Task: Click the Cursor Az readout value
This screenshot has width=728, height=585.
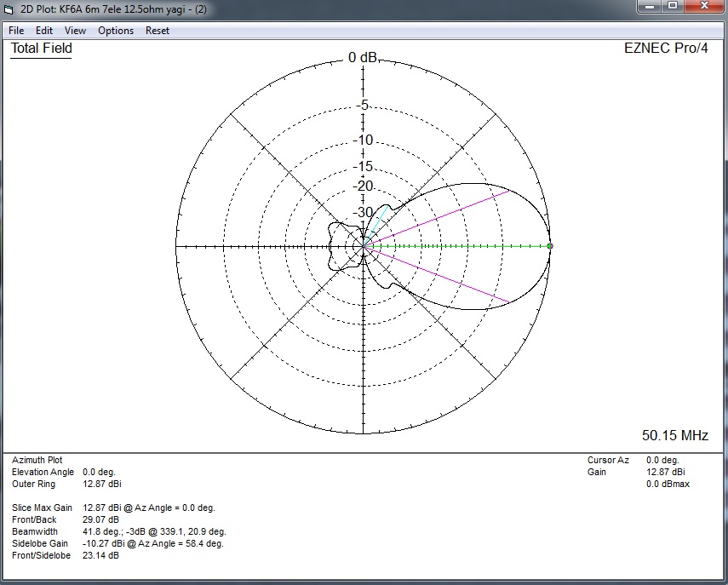Action: point(665,460)
